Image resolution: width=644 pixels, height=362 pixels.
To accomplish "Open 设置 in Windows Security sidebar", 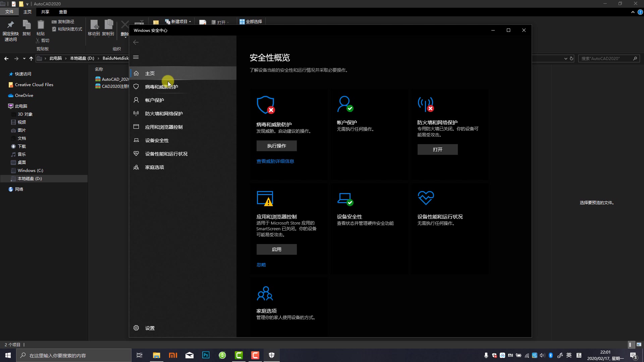I will click(183, 328).
